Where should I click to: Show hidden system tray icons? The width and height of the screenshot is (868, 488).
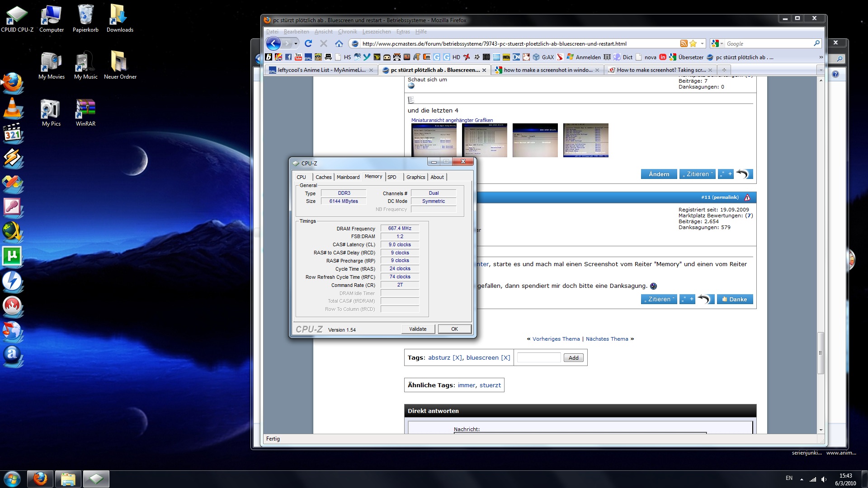[x=802, y=479]
